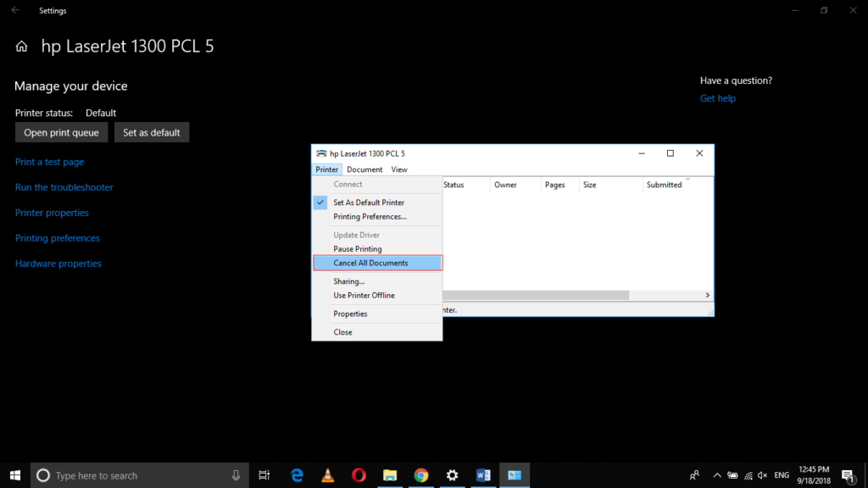Screen dimensions: 868x488
Task: Click the Settings back arrow
Action: pyautogui.click(x=15, y=11)
